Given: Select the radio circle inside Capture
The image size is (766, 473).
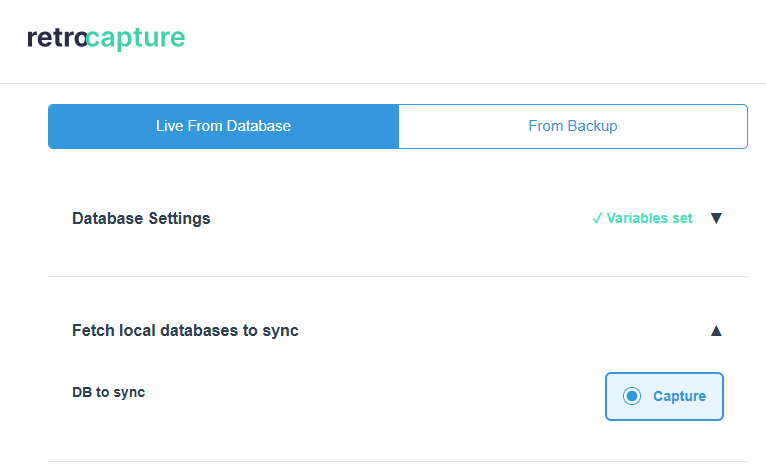Looking at the screenshot, I should [x=632, y=396].
